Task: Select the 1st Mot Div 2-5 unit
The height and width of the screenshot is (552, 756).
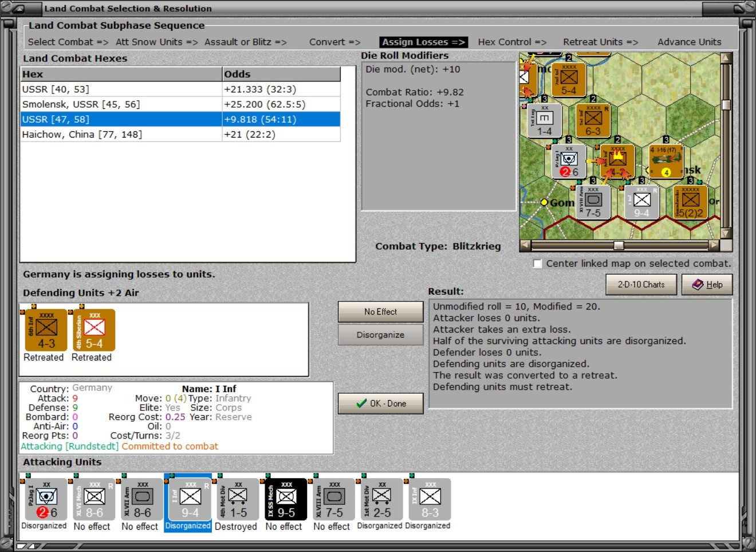Action: [x=381, y=499]
